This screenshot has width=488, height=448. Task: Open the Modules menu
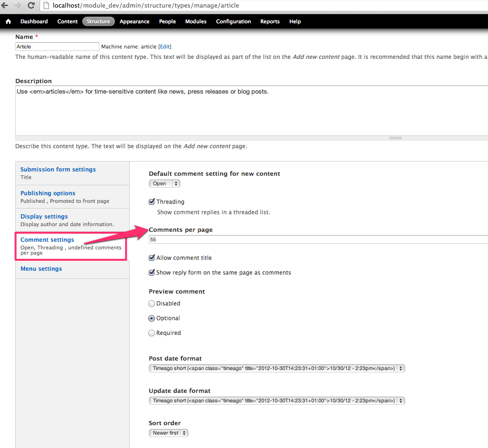click(x=196, y=21)
